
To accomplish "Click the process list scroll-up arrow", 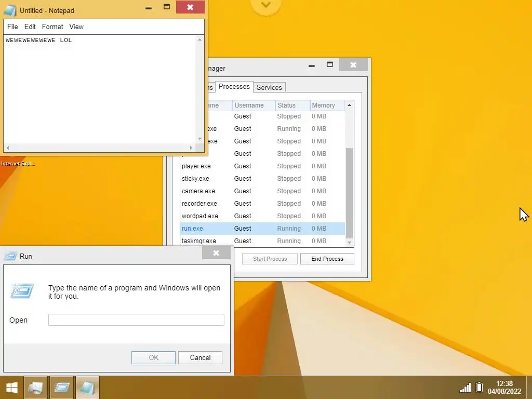I will coord(349,105).
